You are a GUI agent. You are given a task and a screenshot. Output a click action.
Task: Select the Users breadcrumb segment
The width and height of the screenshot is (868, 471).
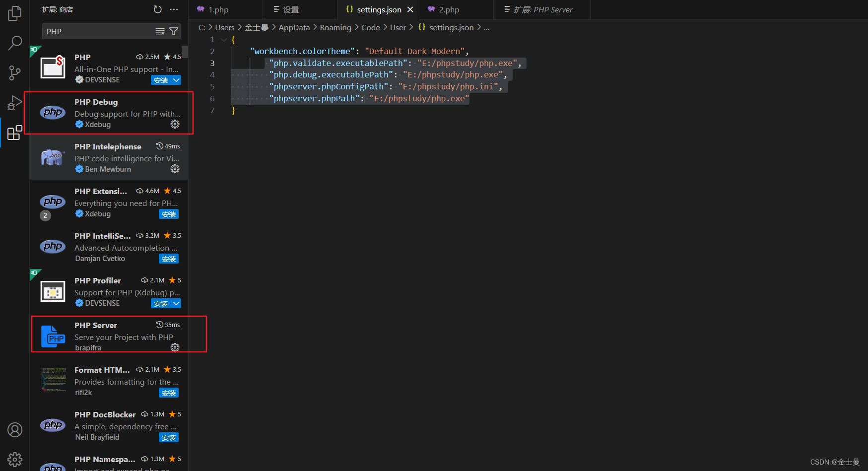225,28
